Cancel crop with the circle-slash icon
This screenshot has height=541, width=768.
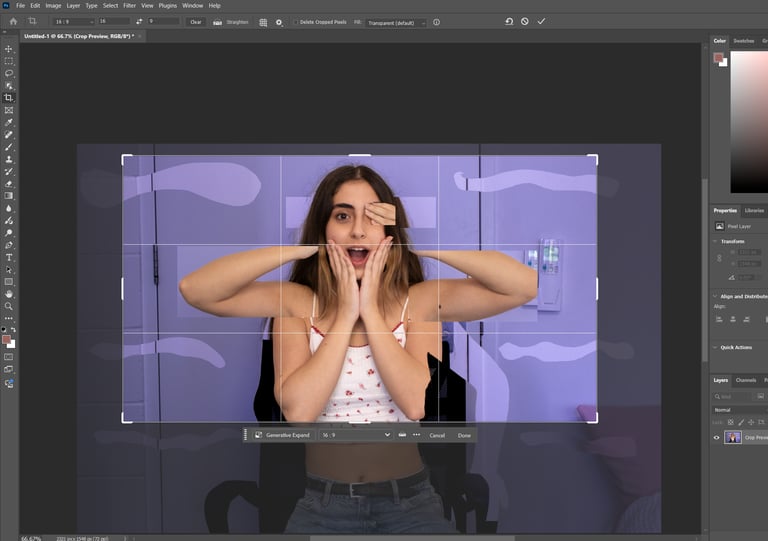(524, 21)
